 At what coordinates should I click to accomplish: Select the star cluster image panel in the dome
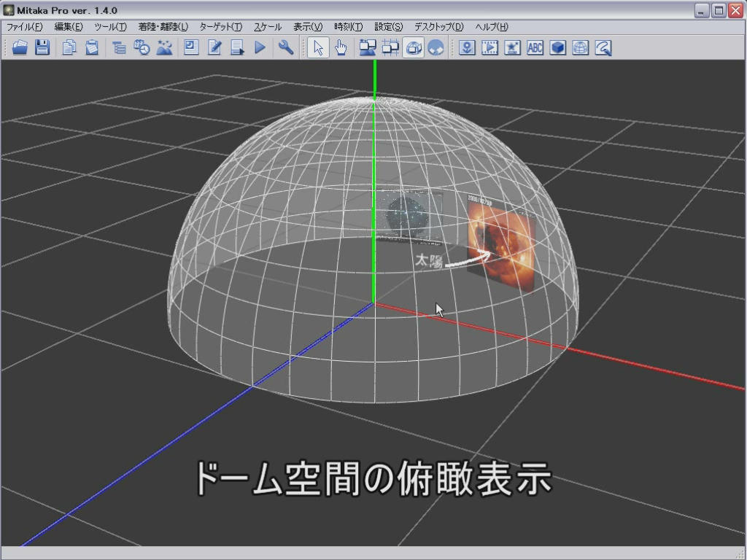point(407,216)
